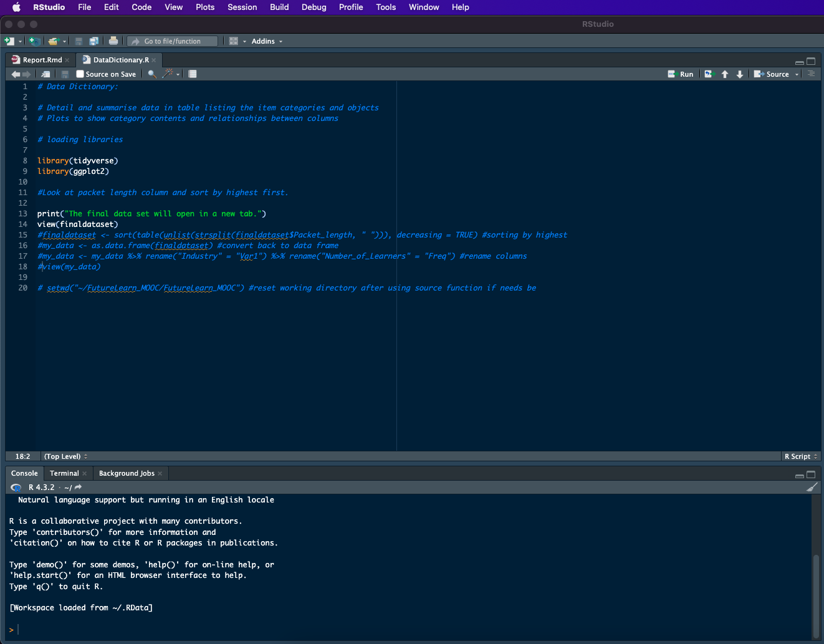
Task: Open the Session menu
Action: coord(242,7)
